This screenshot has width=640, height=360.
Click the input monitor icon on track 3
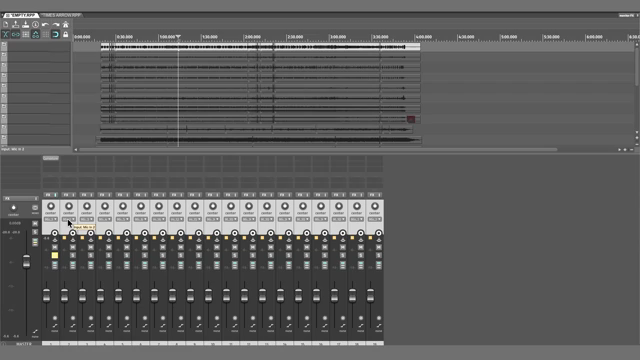coord(91,239)
